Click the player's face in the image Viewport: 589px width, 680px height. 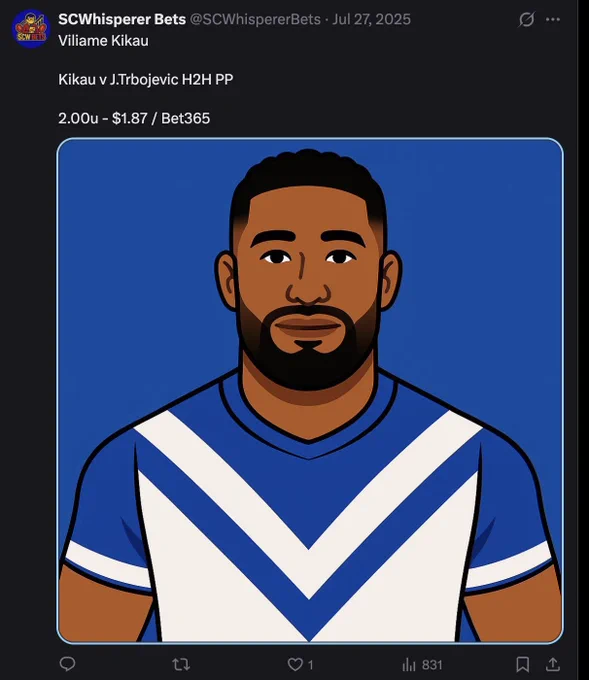[x=308, y=282]
